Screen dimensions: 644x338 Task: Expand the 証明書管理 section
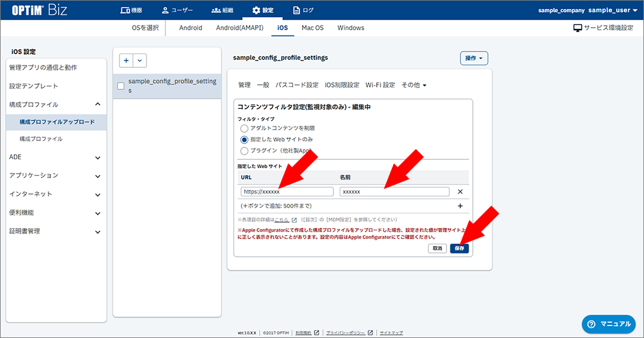[x=56, y=231]
